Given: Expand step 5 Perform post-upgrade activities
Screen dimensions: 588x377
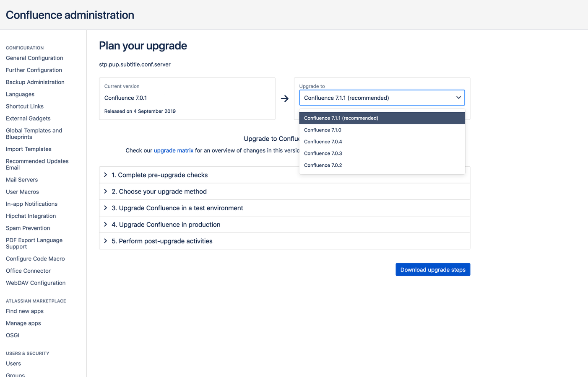Looking at the screenshot, I should point(284,241).
